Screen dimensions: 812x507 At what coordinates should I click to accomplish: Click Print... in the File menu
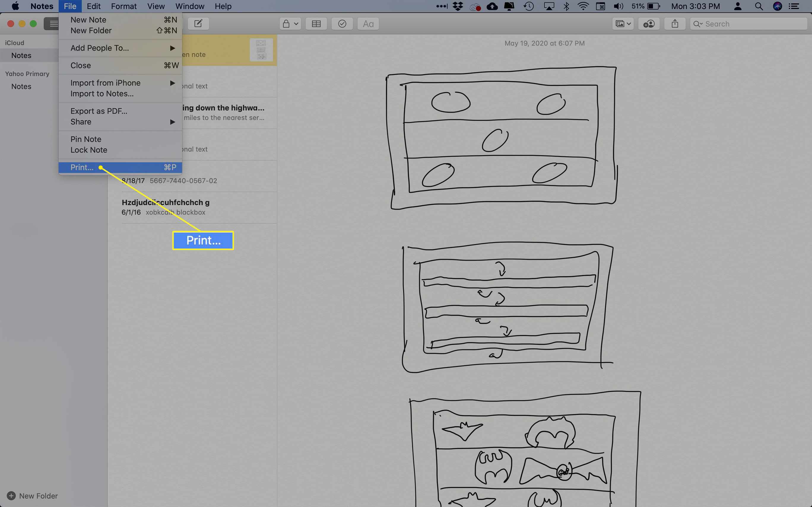pyautogui.click(x=82, y=167)
